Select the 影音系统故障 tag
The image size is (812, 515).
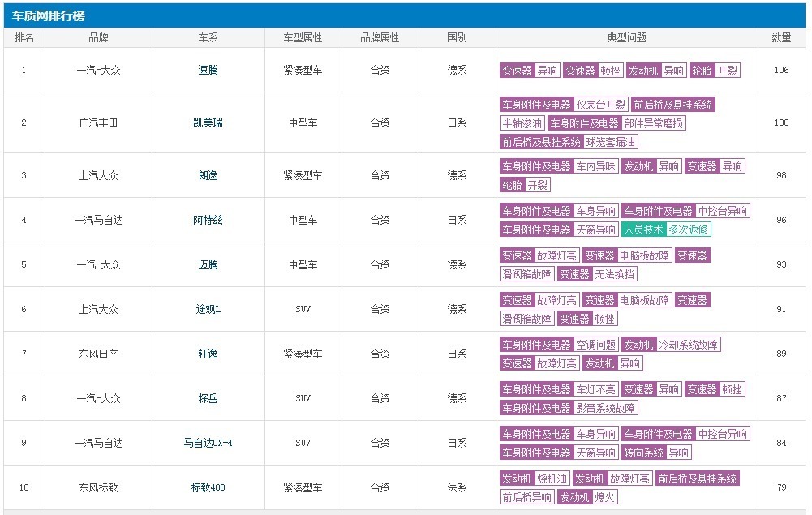point(605,408)
